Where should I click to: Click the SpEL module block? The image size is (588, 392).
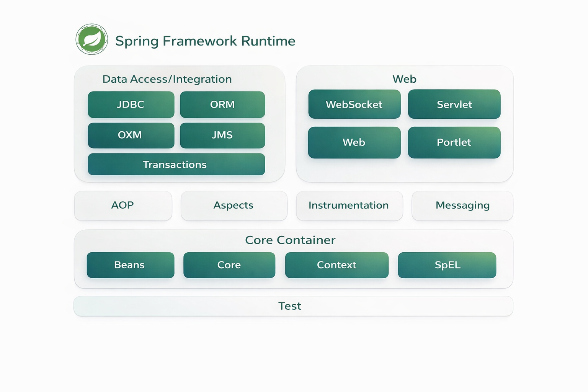(447, 265)
